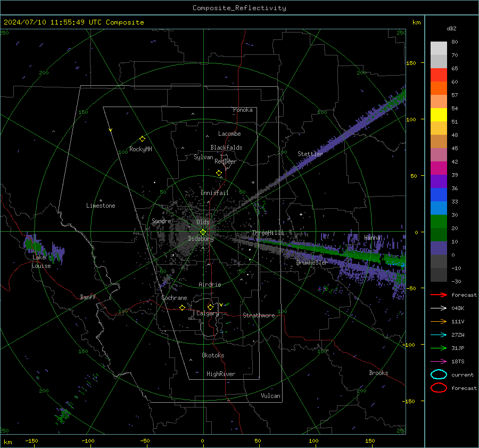Click the HighRiver map label
Viewport: 479px width, 448px height.
tap(221, 374)
